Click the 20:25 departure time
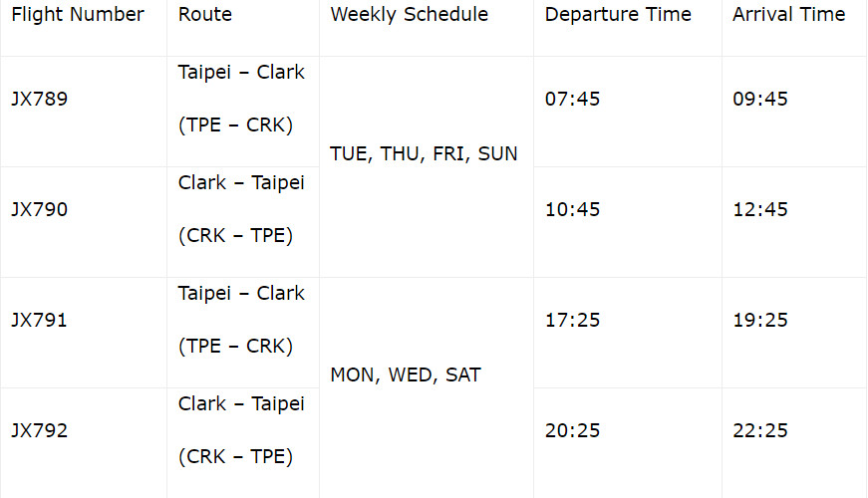This screenshot has height=498, width=868. 573,431
